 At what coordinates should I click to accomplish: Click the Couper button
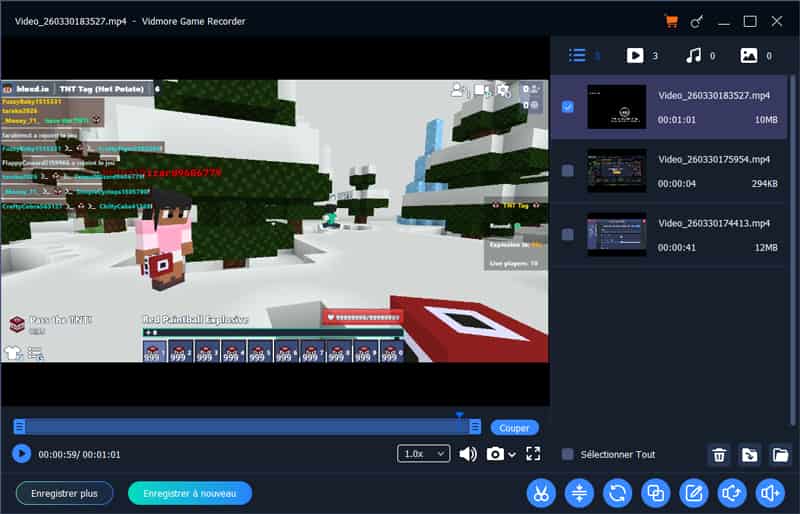pos(514,428)
